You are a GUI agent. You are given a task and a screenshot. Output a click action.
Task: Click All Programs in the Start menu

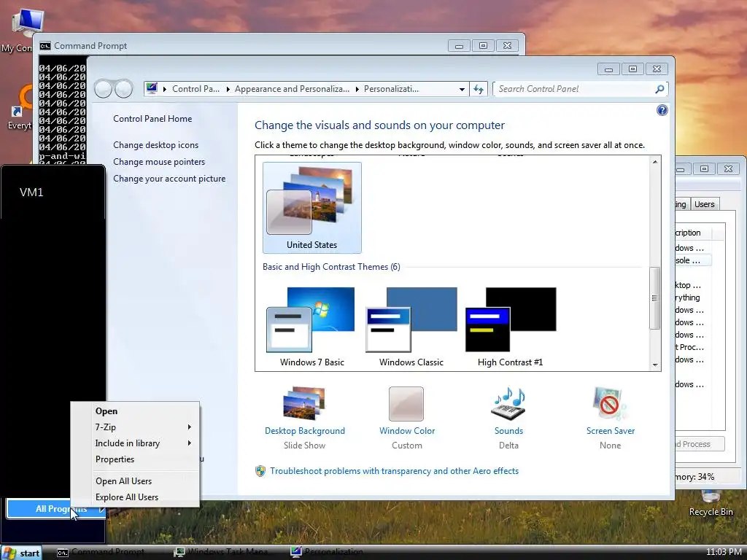pos(56,509)
